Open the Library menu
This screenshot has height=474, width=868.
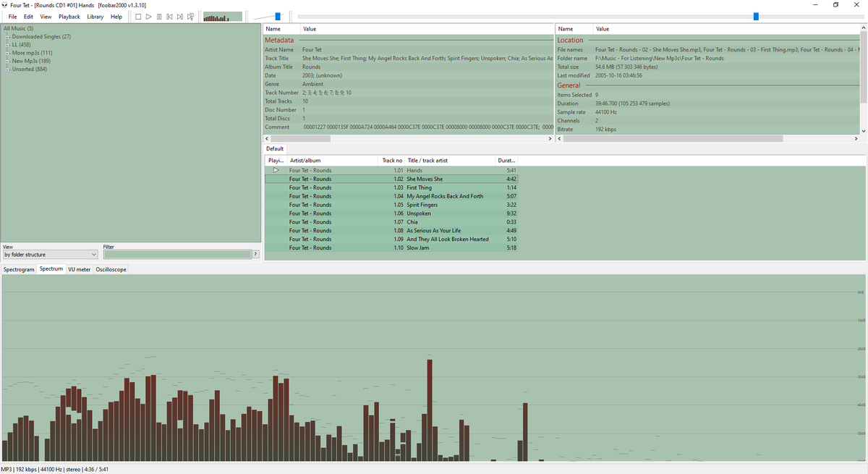point(95,17)
